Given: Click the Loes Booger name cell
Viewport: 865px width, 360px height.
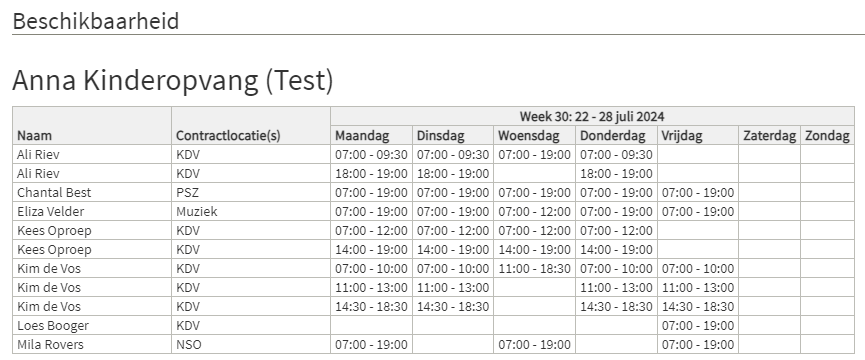Looking at the screenshot, I should click(92, 325).
